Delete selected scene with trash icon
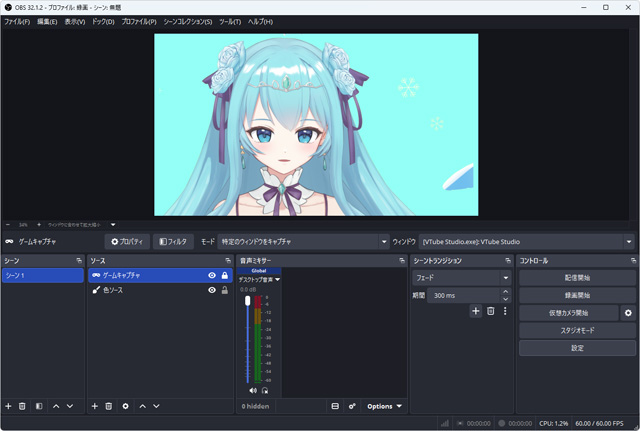640x431 pixels. (22, 406)
